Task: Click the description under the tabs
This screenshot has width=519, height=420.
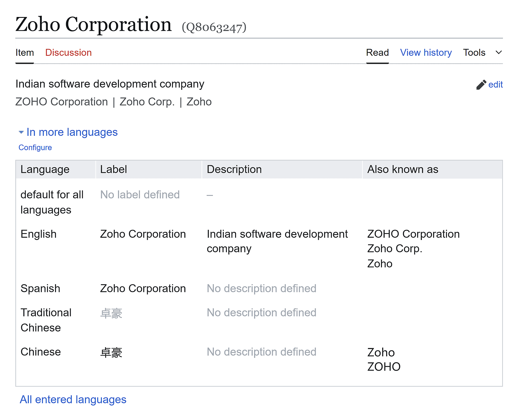Action: pos(110,84)
